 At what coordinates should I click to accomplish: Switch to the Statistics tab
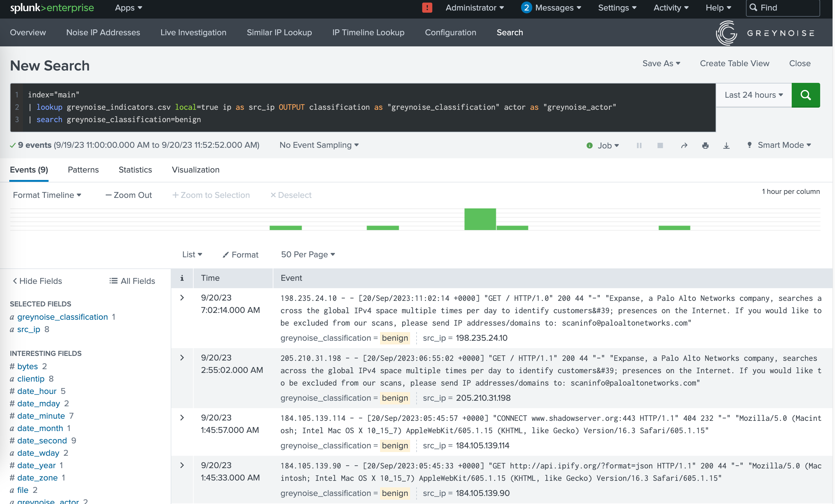[135, 170]
